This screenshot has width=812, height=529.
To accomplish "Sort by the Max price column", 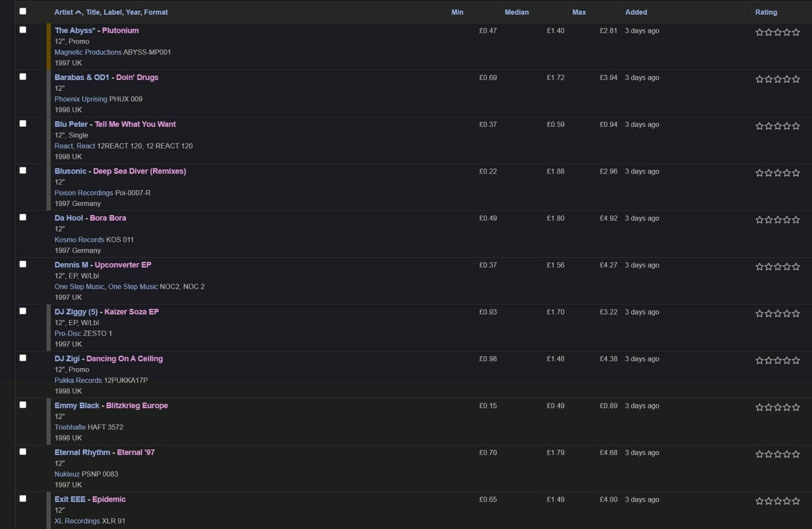I will click(x=579, y=12).
